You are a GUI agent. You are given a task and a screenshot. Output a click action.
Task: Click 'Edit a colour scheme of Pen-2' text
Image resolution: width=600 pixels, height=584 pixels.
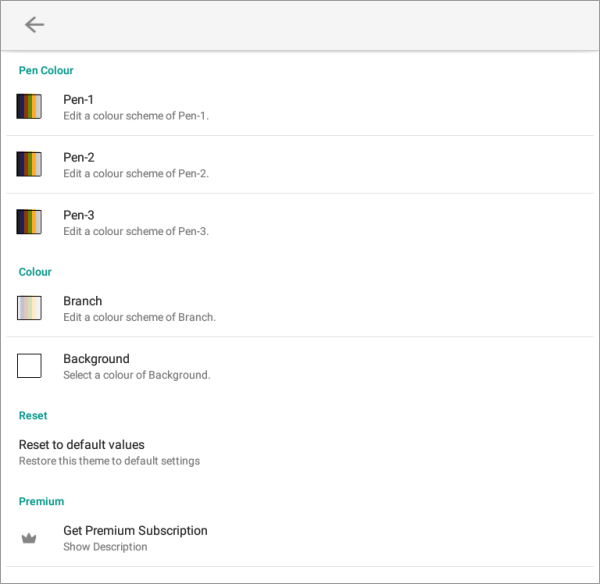(136, 173)
